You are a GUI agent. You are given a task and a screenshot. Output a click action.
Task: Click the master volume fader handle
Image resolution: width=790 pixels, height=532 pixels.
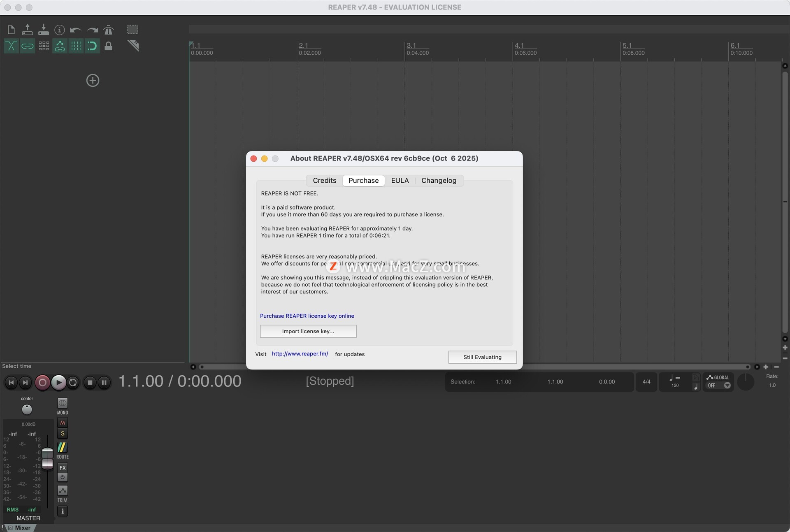(x=48, y=458)
